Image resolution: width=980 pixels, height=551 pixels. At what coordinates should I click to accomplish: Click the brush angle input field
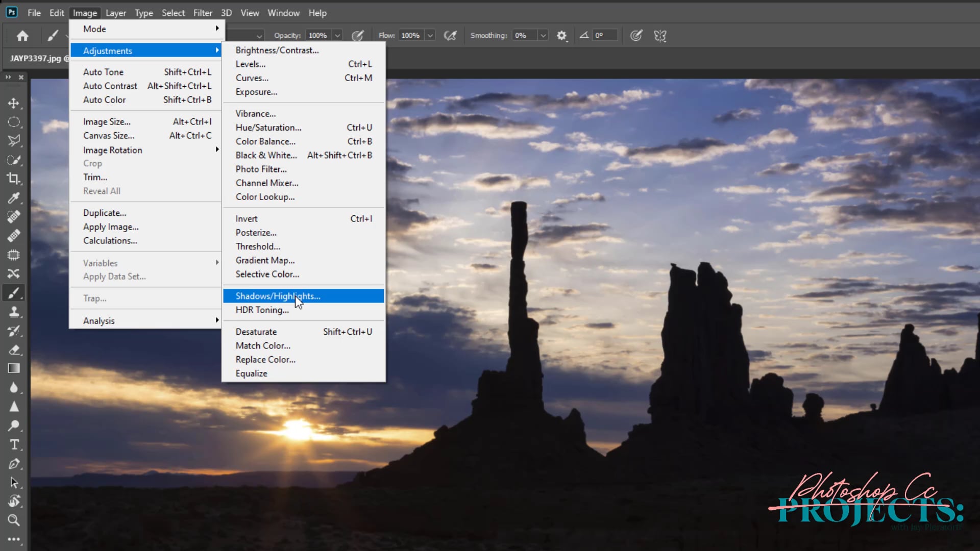pyautogui.click(x=605, y=35)
